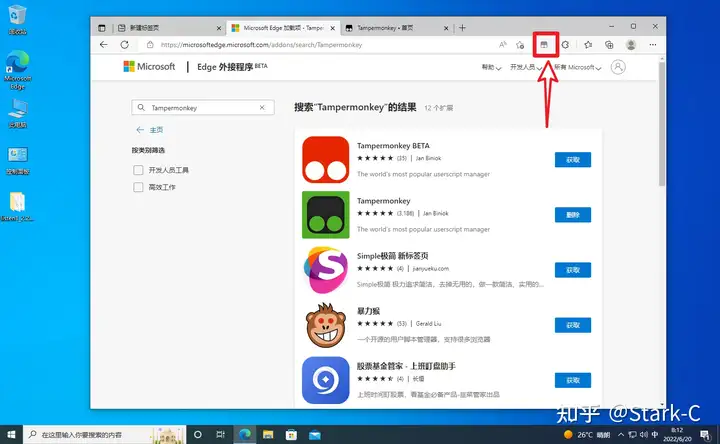Open the Collections icon in toolbar
The image size is (720, 444).
tap(609, 45)
